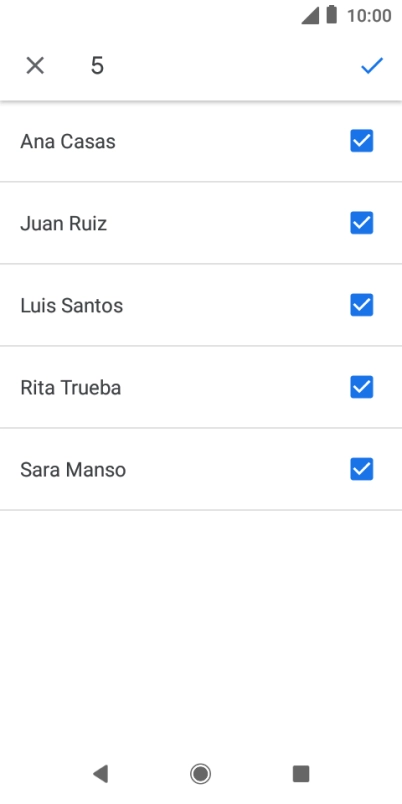Toggle the Rita Trueba checkbox

(361, 387)
